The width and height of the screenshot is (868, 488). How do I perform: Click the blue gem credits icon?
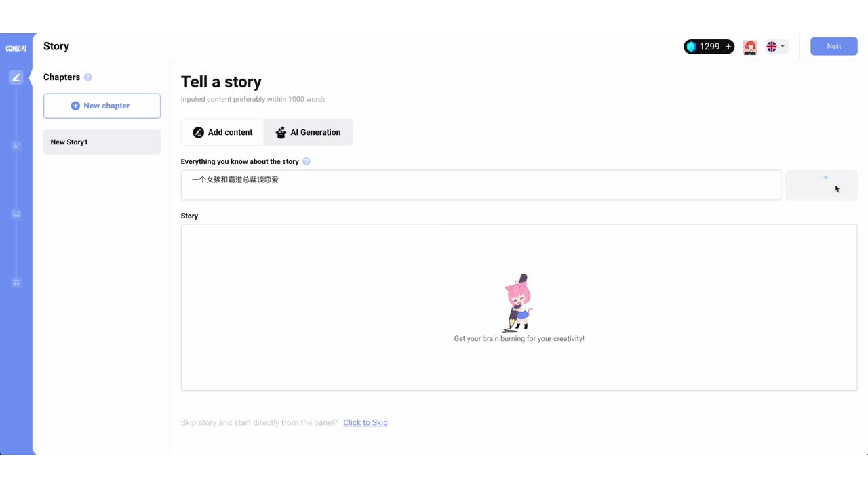coord(691,47)
